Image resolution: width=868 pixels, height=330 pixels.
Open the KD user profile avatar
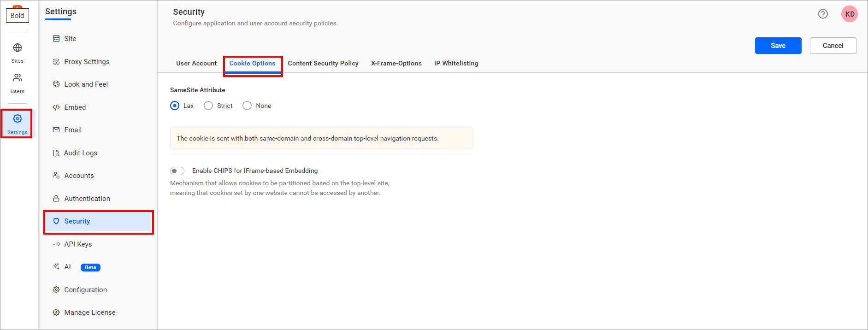coord(849,14)
